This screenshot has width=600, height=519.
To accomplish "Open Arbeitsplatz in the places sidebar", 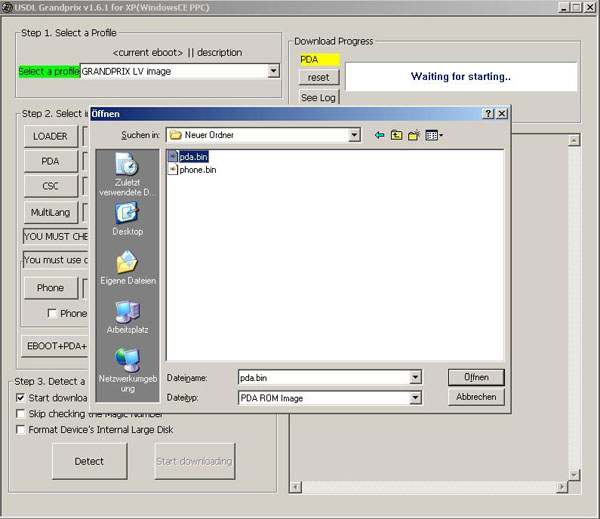I will 127,317.
